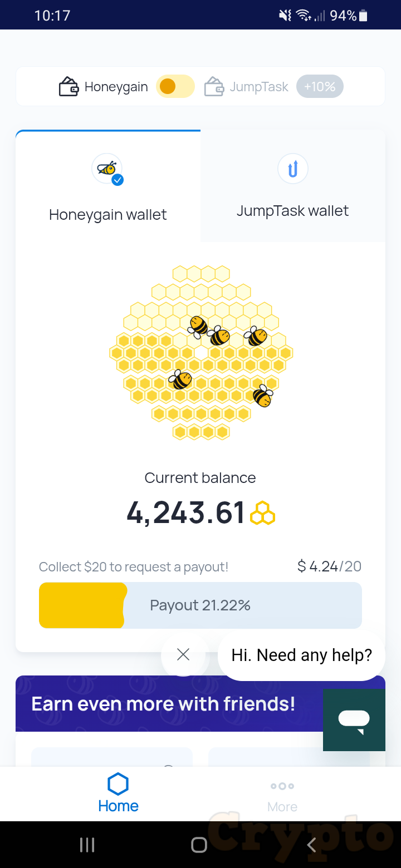Go to Home in bottom navigation
This screenshot has width=401, height=868.
click(x=118, y=793)
